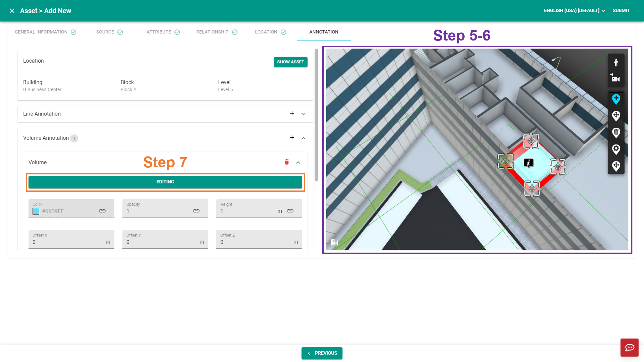The width and height of the screenshot is (644, 362).
Task: Click the G Business Center building value
Action: 42,90
